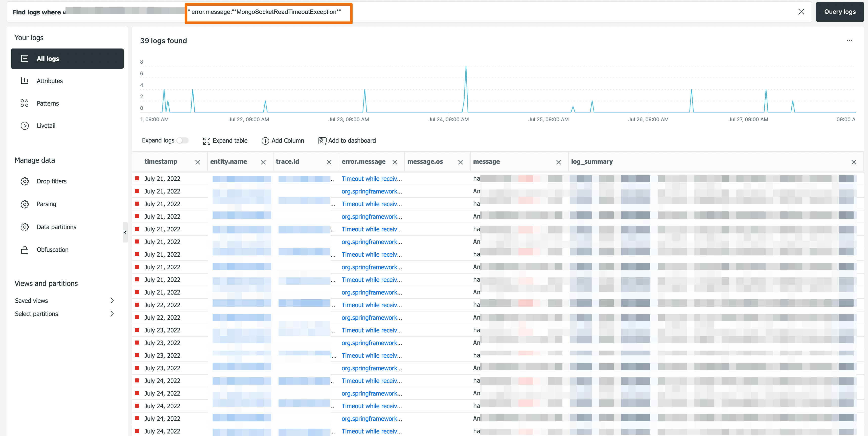
Task: Clear the log search query
Action: [x=801, y=12]
